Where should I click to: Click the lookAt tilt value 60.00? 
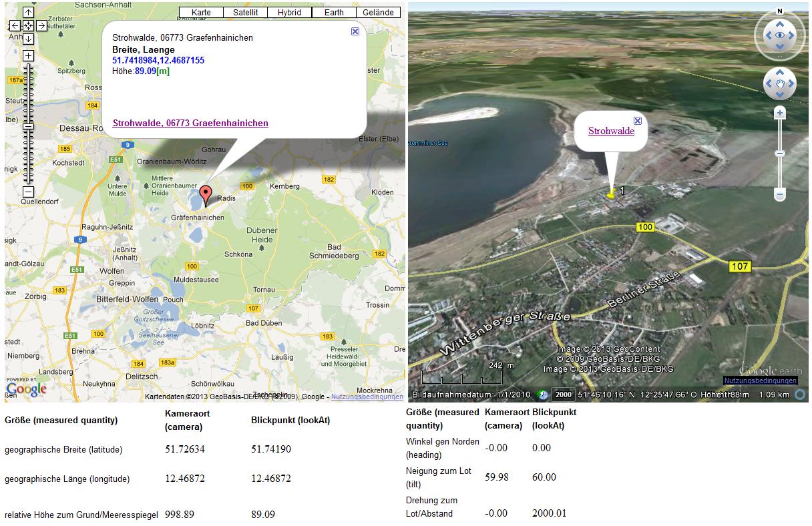pyautogui.click(x=544, y=477)
